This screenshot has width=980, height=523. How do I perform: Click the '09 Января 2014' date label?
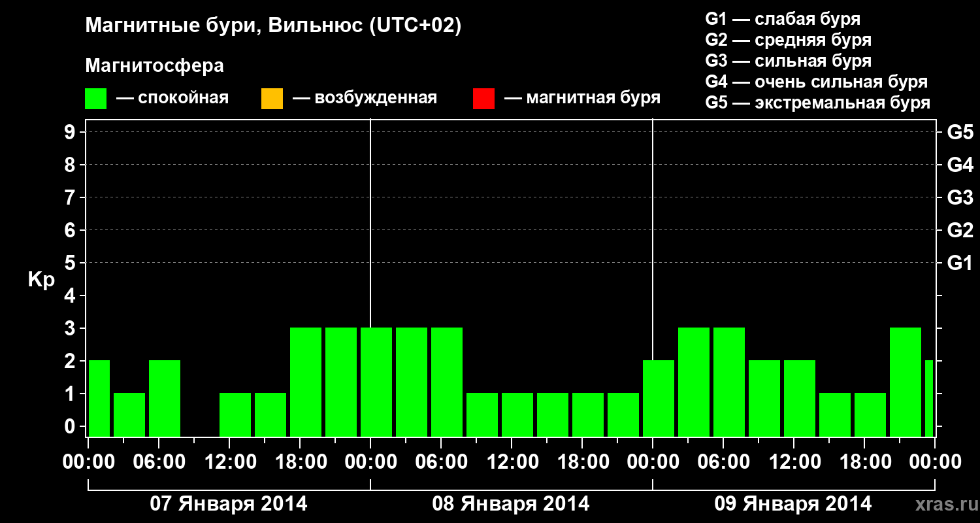[793, 504]
